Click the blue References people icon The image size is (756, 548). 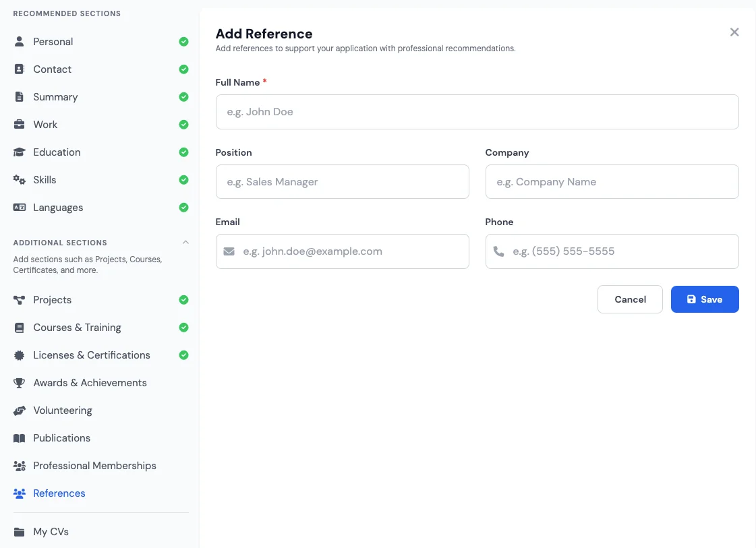(x=20, y=493)
